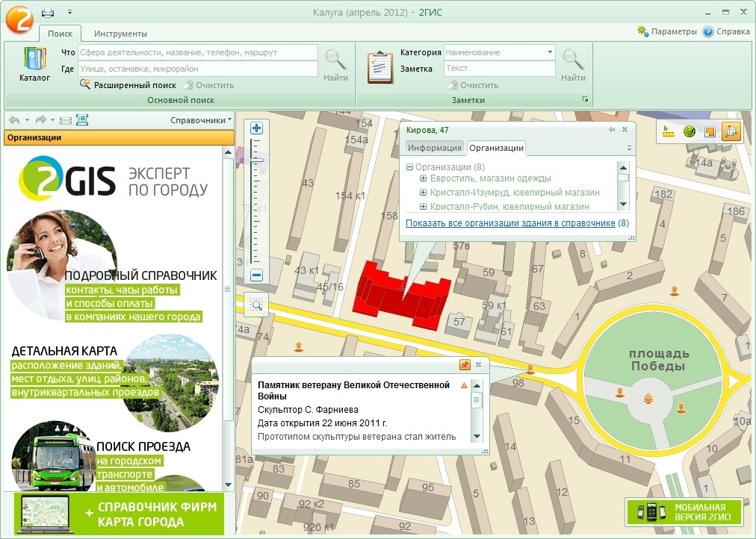Toggle the expanded list view icon
This screenshot has height=539, width=756.
point(82,120)
